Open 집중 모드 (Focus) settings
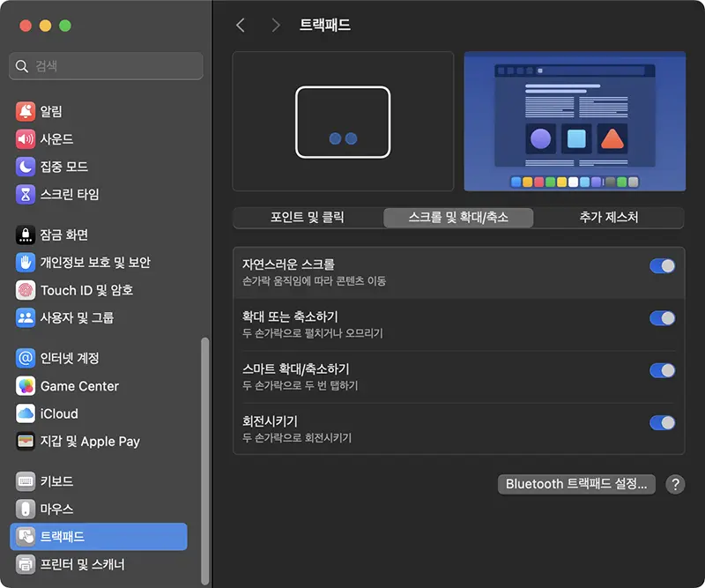The width and height of the screenshot is (705, 588). 25,166
